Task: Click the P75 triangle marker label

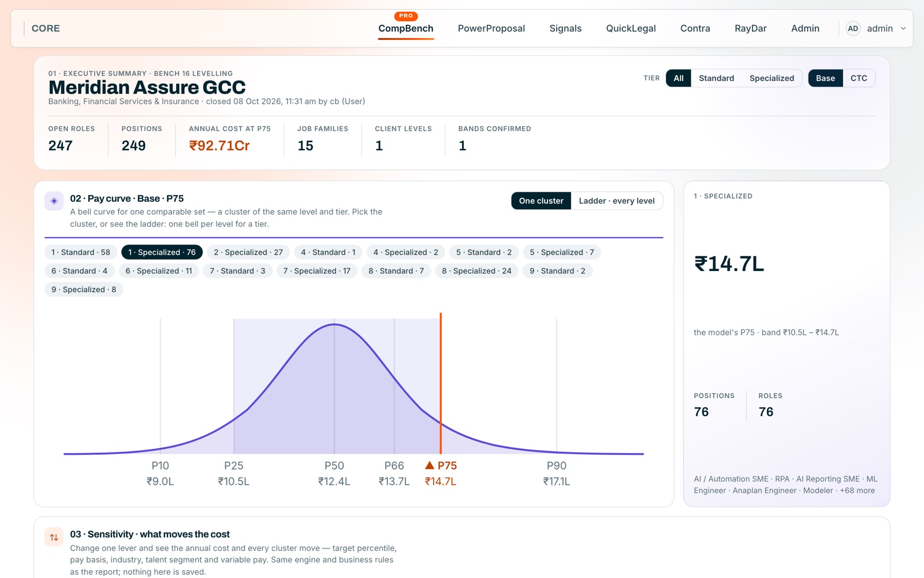Action: [x=441, y=466]
